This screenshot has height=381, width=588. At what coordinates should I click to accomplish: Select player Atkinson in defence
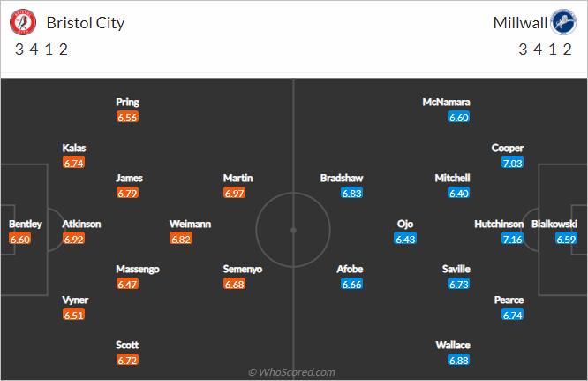[x=81, y=225]
